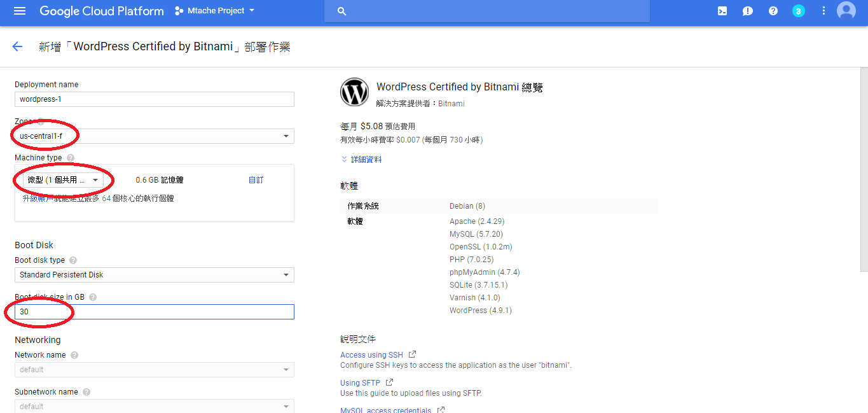Click the Boot disk size field with 30
Image resolution: width=868 pixels, height=413 pixels.
pyautogui.click(x=155, y=312)
